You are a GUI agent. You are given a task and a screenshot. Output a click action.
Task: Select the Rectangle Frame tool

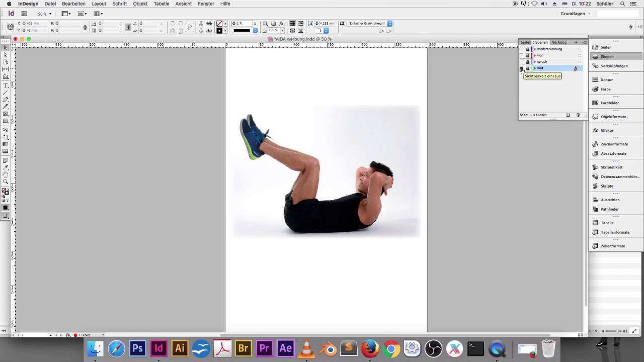coord(6,114)
